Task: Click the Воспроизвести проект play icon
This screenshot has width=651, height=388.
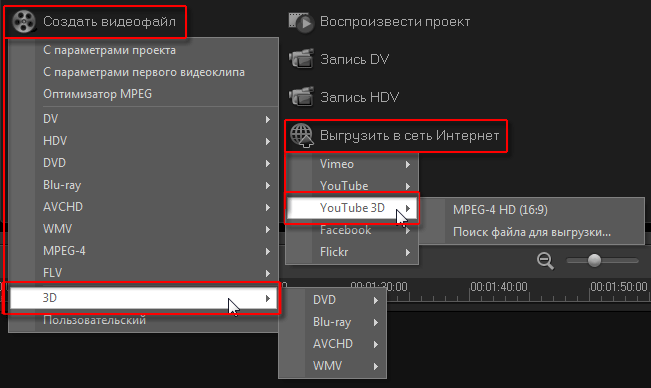Action: (x=301, y=22)
